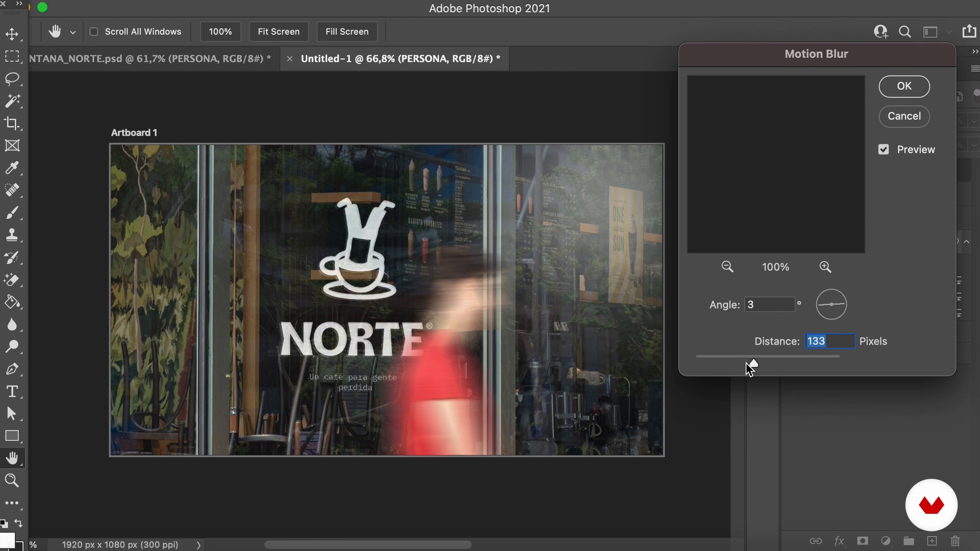The width and height of the screenshot is (980, 551).
Task: Create a new layer icon
Action: [x=932, y=541]
